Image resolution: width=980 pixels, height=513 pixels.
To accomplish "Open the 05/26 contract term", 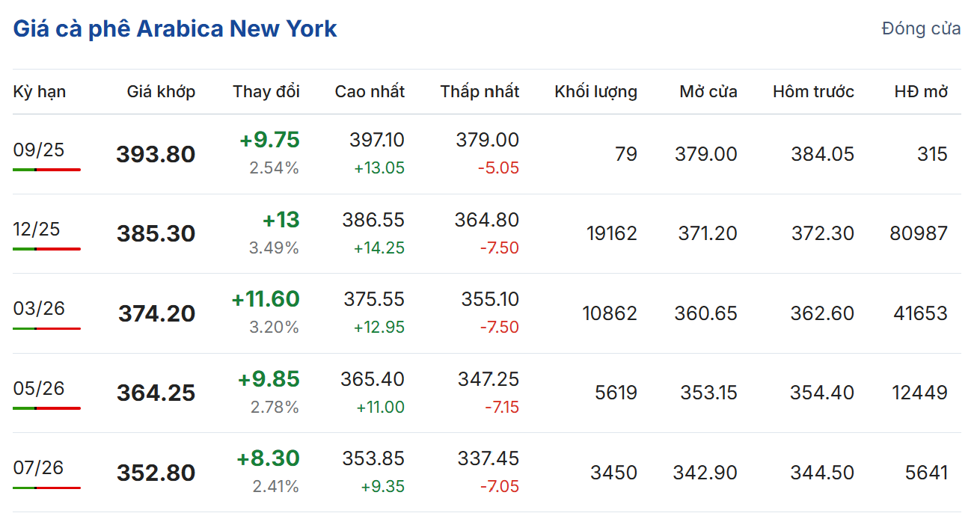I will pos(39,389).
